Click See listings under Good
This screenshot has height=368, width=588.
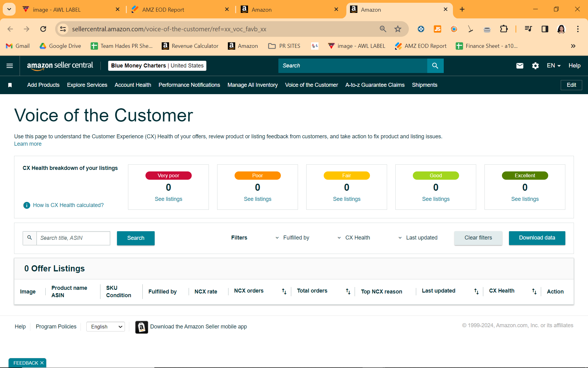[x=436, y=199]
